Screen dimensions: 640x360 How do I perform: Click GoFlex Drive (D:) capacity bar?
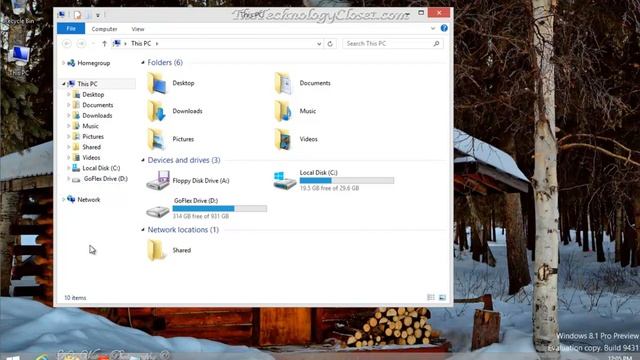tap(220, 209)
